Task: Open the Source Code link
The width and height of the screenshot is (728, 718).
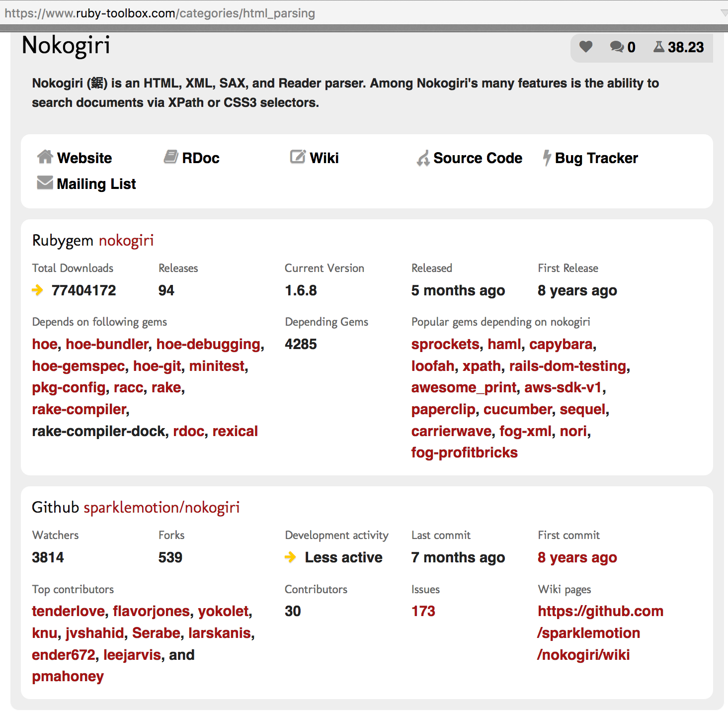Action: coord(478,158)
